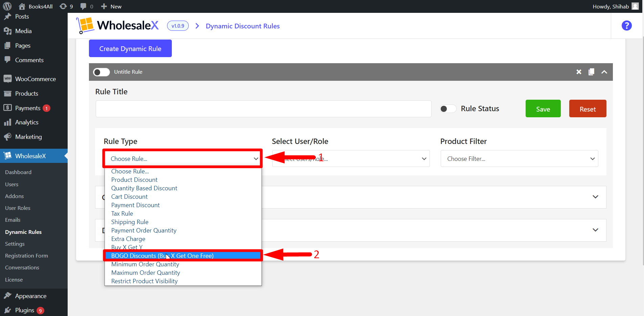Select Payment Order Quantity option
The image size is (644, 316).
tap(183, 230)
